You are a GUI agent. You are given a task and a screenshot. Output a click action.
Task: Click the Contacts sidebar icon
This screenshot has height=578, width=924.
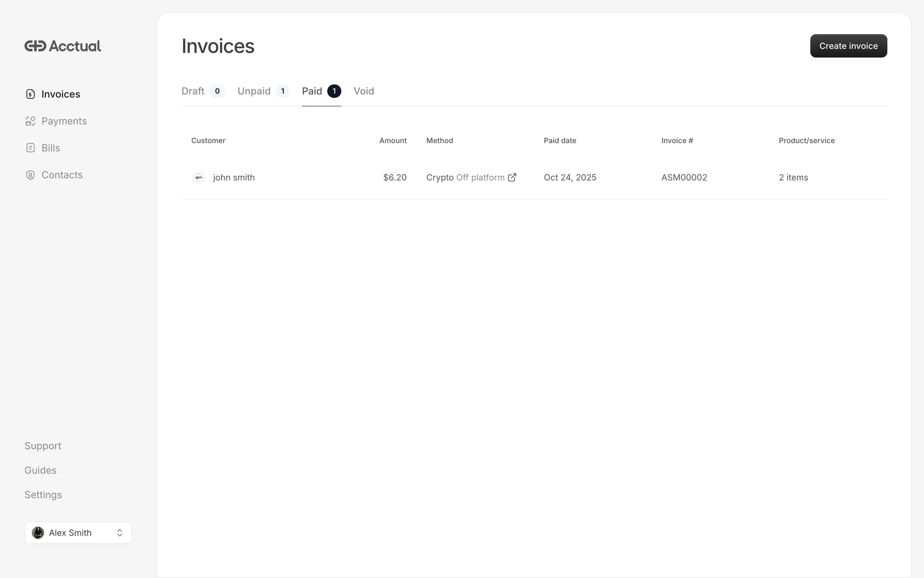(x=30, y=175)
